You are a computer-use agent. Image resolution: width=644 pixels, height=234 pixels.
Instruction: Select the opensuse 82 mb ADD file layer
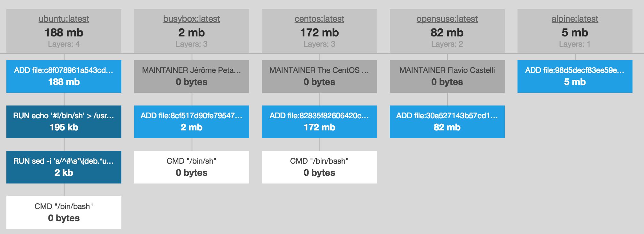[x=447, y=122]
